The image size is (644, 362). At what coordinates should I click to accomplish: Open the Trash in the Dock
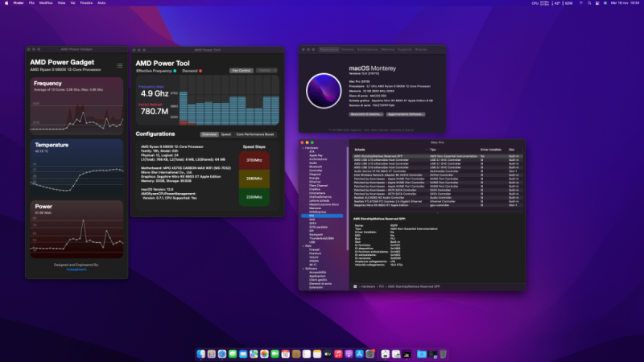443,353
